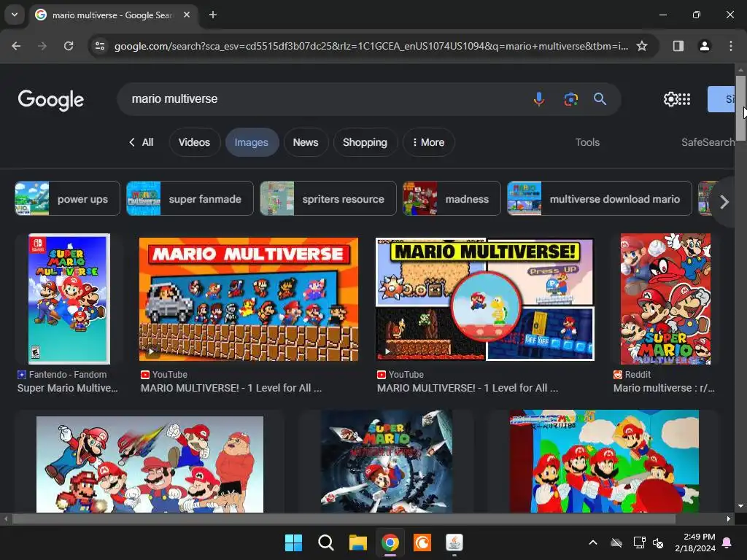Click the taskbar clock showing 2:49 PM

pyautogui.click(x=695, y=542)
